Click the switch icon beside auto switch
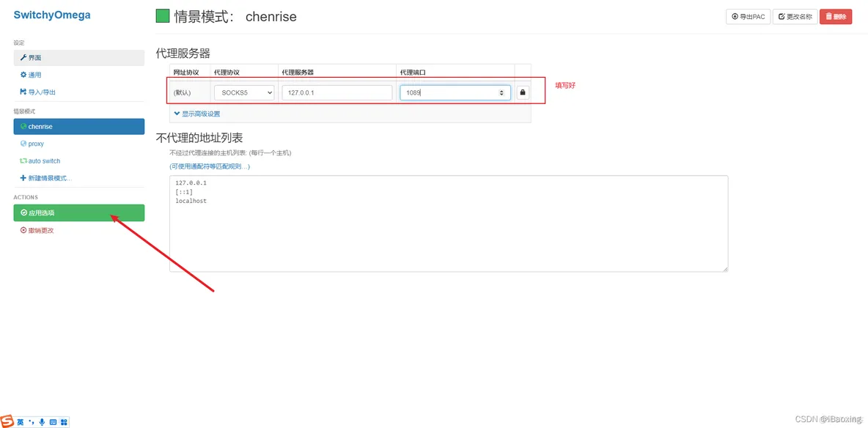Viewport: 868px width, 428px height. [23, 160]
